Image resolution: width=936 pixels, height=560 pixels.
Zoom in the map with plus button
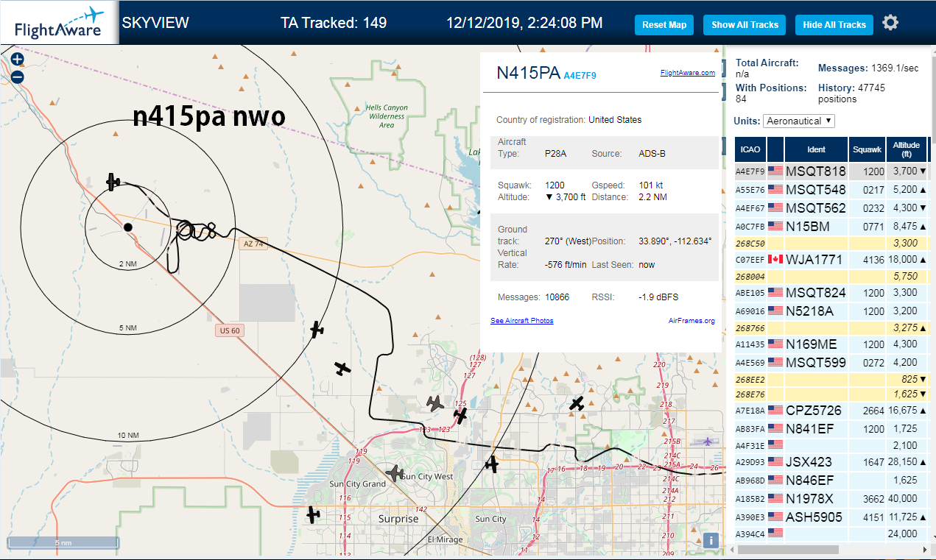pos(18,60)
